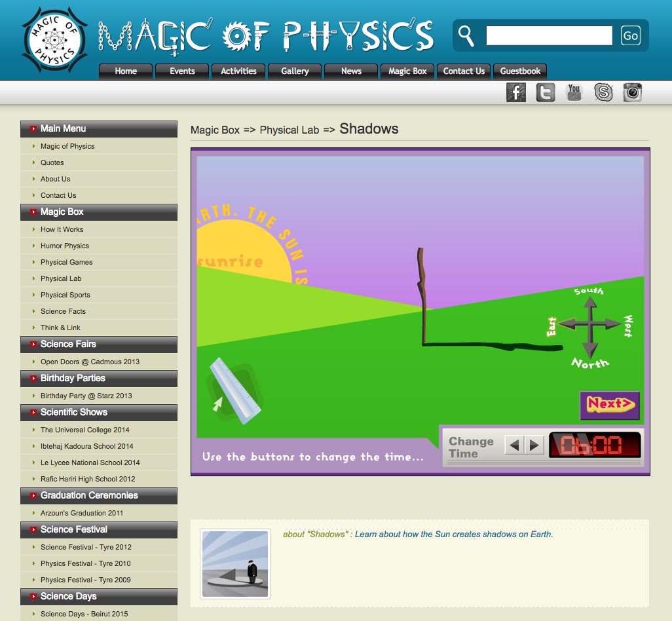Open Physical Games in the sidebar
This screenshot has width=672, height=621.
tap(67, 262)
